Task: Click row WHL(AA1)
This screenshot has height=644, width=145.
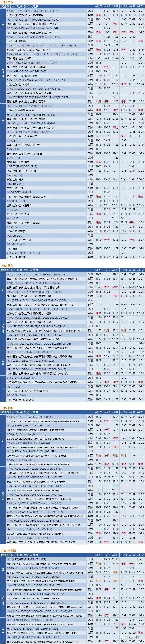Action: 46,210
